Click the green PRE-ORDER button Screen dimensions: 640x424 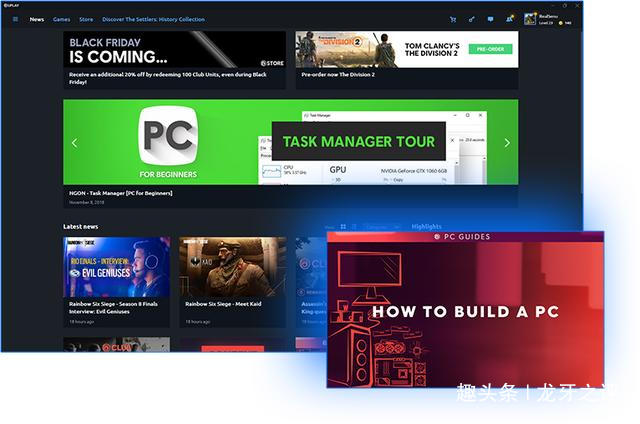(x=490, y=49)
